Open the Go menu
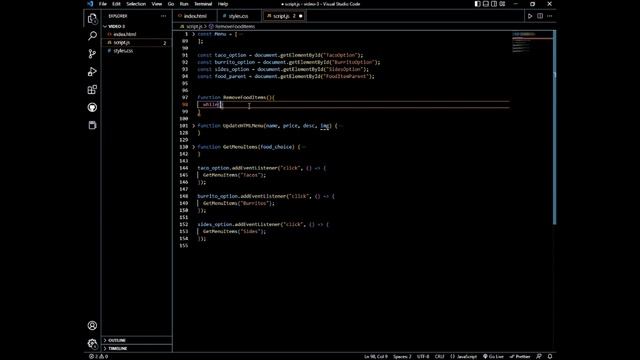Viewport: 640px width, 360px height. [171, 4]
